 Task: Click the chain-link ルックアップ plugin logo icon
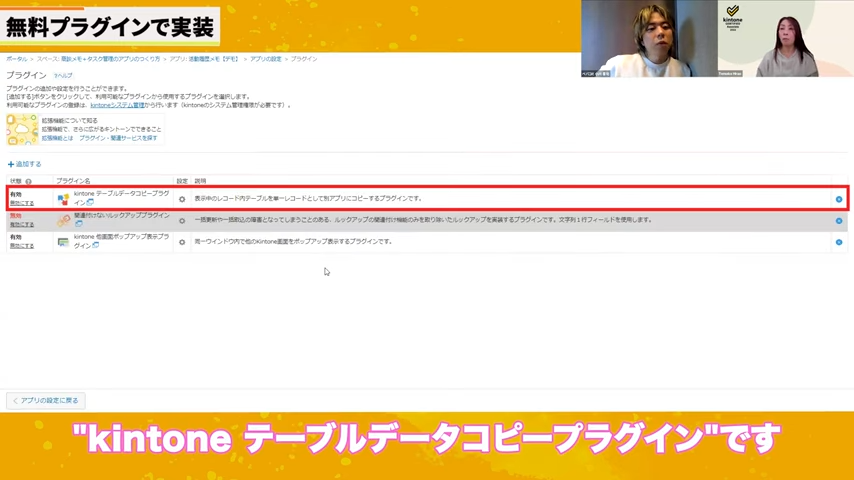pyautogui.click(x=63, y=220)
